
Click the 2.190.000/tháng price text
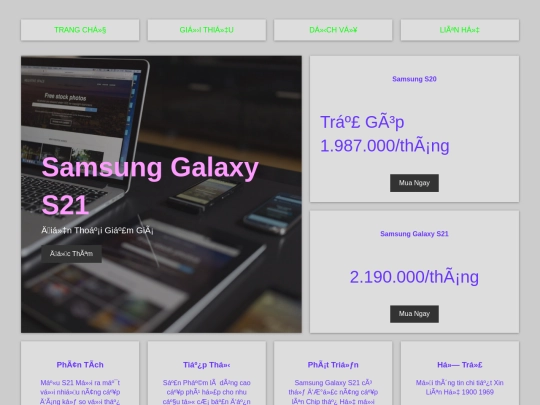[414, 277]
